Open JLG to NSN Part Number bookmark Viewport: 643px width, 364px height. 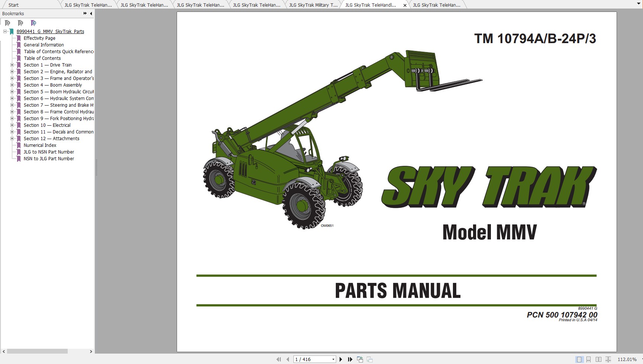point(49,152)
